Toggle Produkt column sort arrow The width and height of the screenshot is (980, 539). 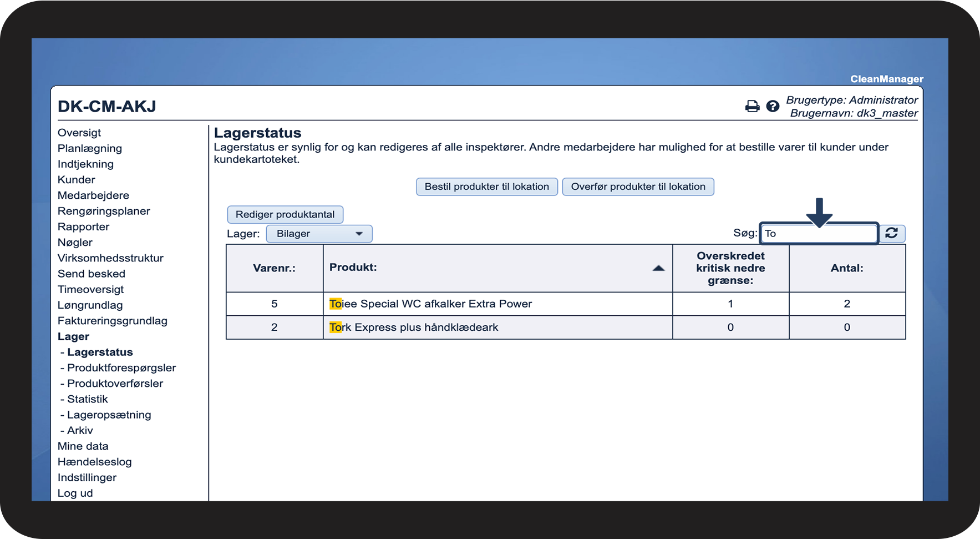point(658,268)
